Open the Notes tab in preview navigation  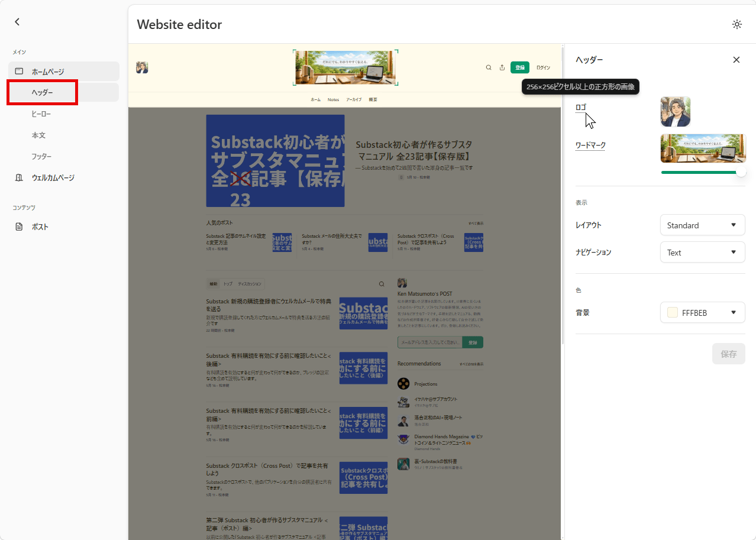[334, 100]
